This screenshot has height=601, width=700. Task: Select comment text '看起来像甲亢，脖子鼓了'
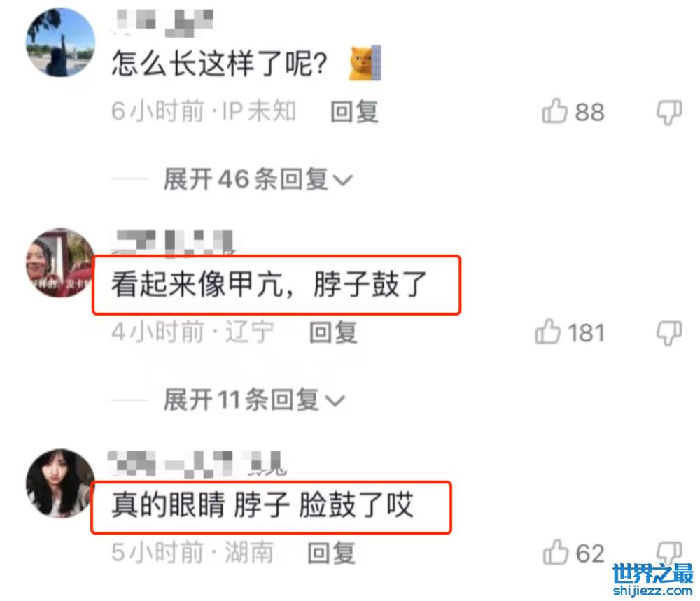pyautogui.click(x=269, y=284)
